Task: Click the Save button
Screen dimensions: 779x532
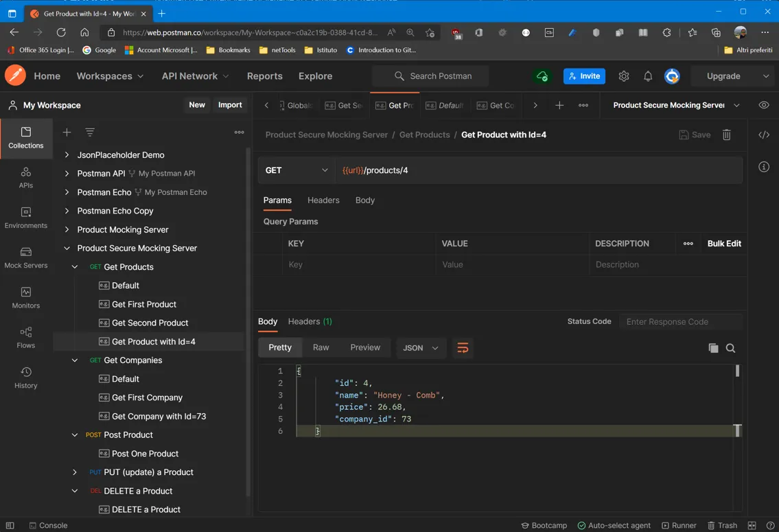Action: (695, 135)
